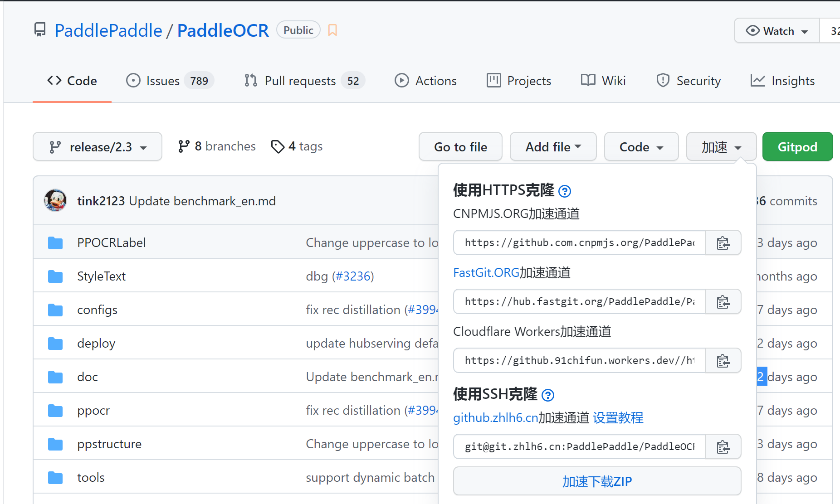This screenshot has width=840, height=504.
Task: Click help icon beside 使用HTTPS克隆
Action: [x=565, y=191]
